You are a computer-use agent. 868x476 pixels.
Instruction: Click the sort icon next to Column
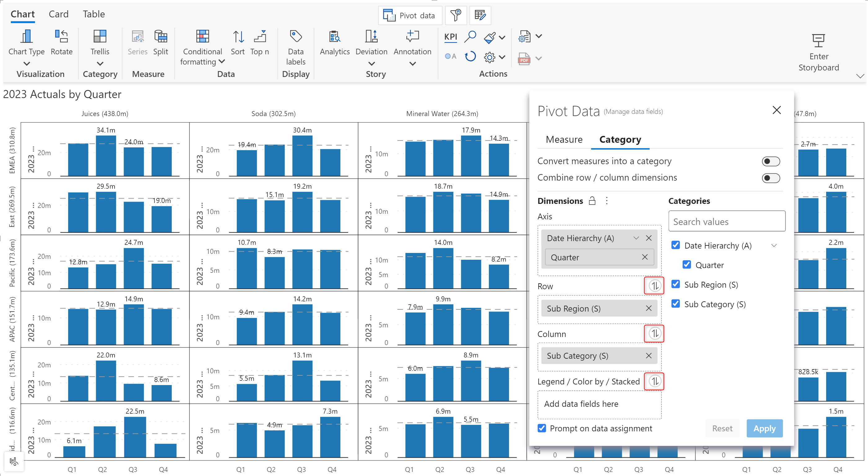654,333
